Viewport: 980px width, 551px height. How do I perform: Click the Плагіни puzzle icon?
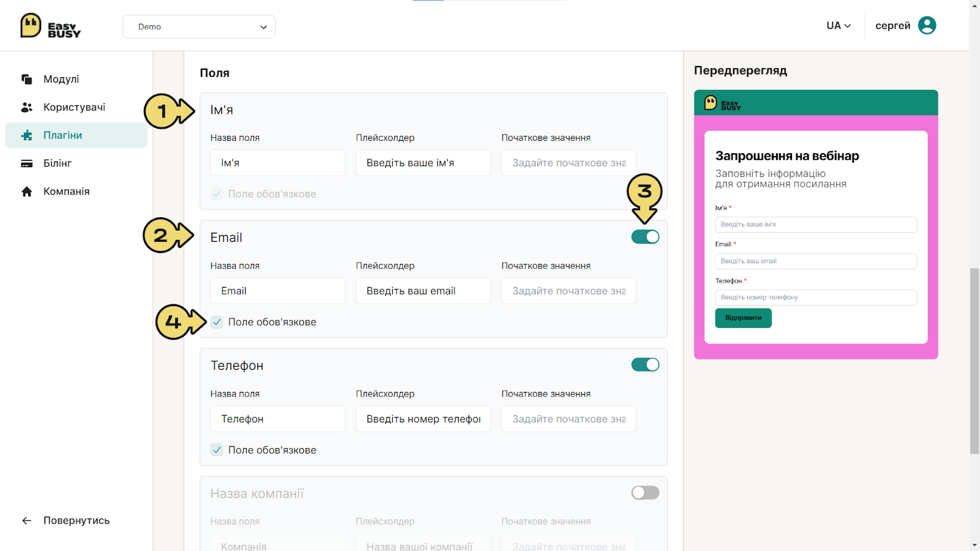pos(27,135)
